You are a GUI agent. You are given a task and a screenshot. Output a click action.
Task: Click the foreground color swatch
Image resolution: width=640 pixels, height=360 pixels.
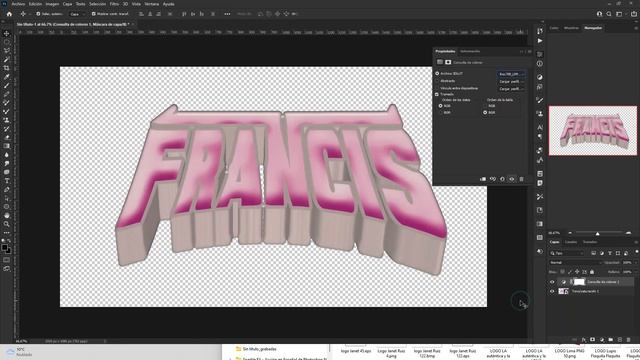point(4,247)
